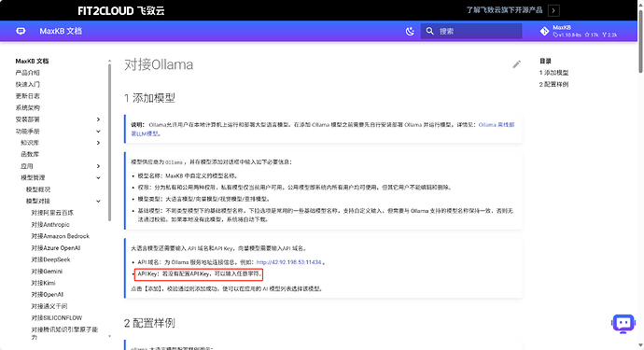Click the edit page pencil icon
This screenshot has width=644, height=350.
pos(517,64)
